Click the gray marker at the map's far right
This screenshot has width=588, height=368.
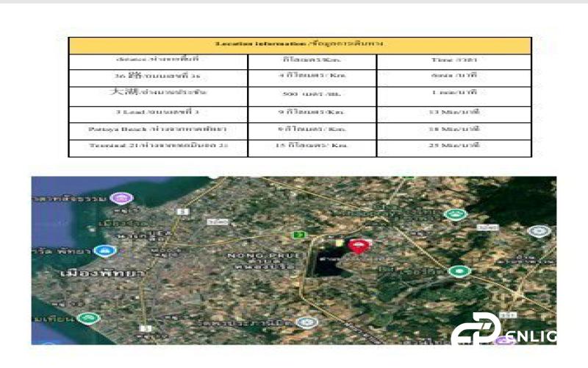538,231
